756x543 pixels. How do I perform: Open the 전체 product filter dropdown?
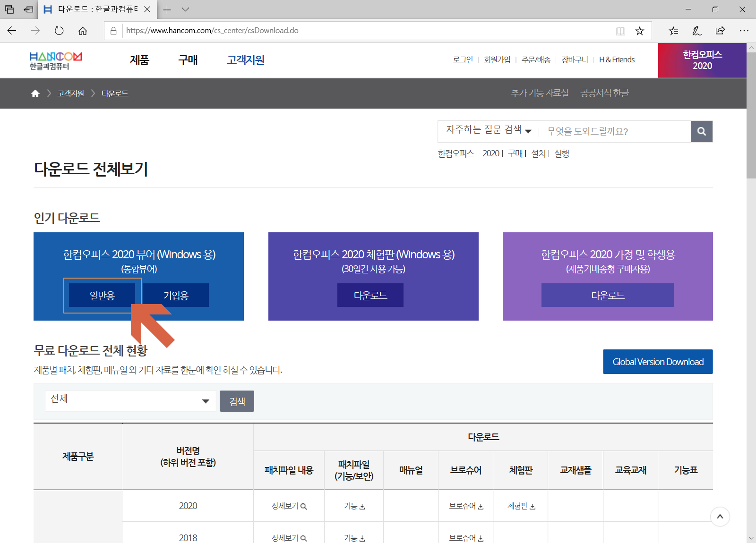click(x=130, y=401)
